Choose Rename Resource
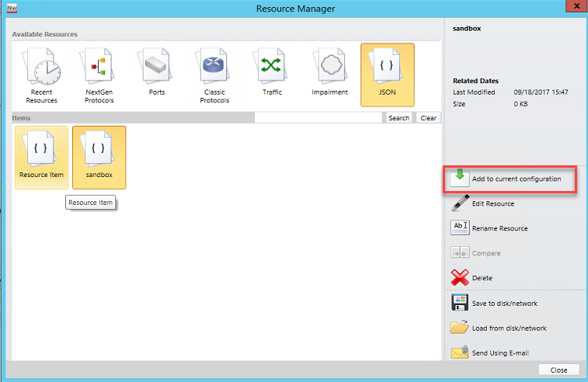This screenshot has height=382, width=588. coord(499,228)
